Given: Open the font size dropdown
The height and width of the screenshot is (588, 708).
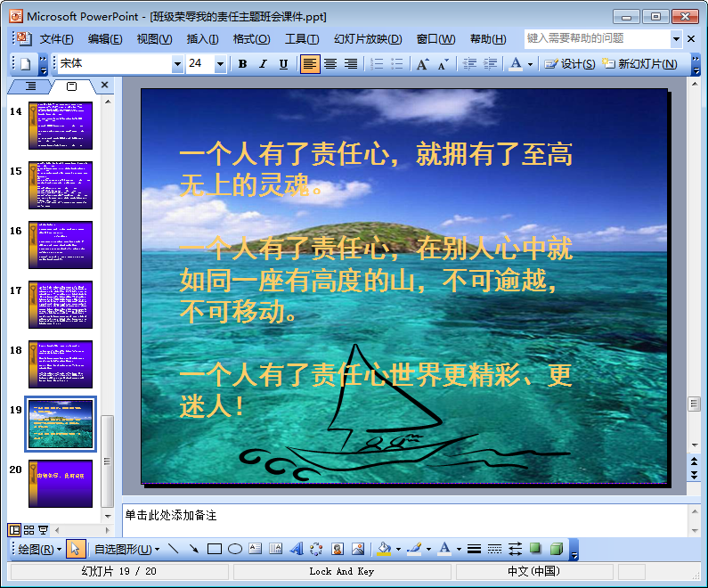Looking at the screenshot, I should coord(220,64).
